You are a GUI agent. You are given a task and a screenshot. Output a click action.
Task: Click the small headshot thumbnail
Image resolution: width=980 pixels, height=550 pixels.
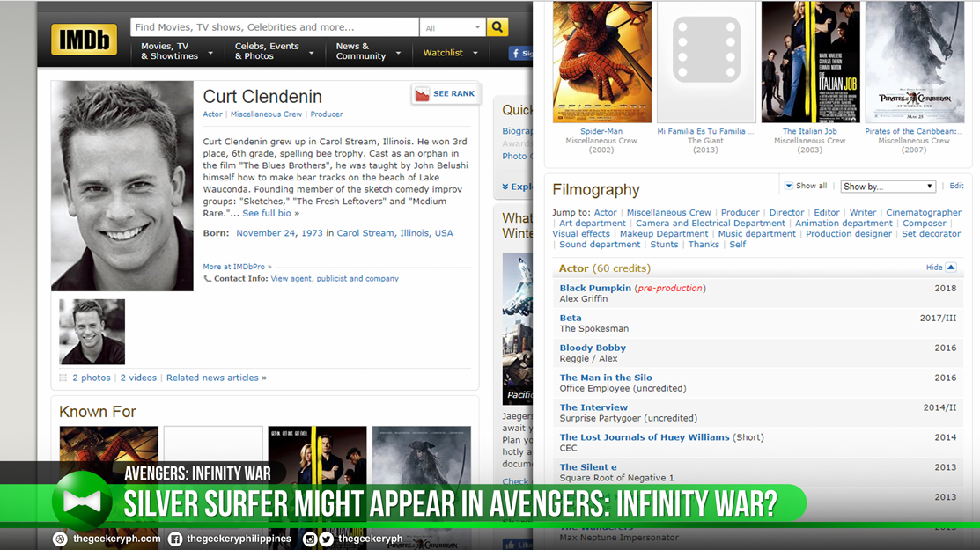tap(92, 332)
